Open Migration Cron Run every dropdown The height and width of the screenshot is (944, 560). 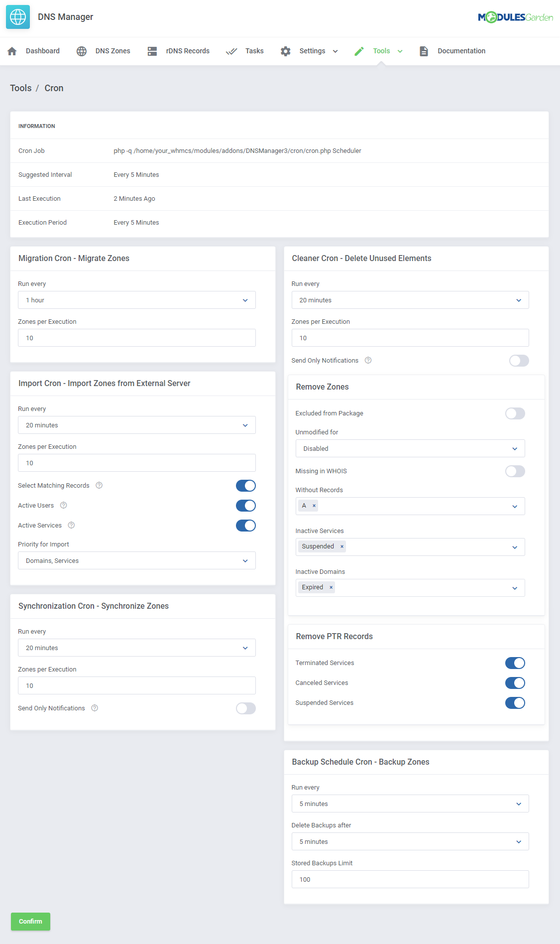(137, 300)
